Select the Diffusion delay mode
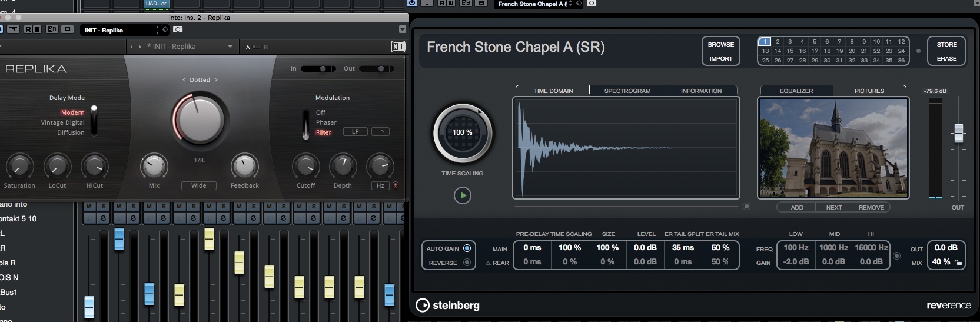 [x=71, y=132]
